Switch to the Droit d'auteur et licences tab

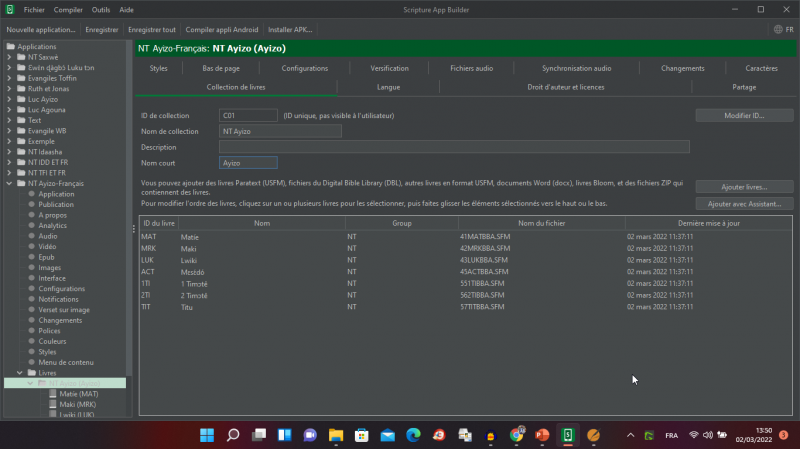coord(565,87)
